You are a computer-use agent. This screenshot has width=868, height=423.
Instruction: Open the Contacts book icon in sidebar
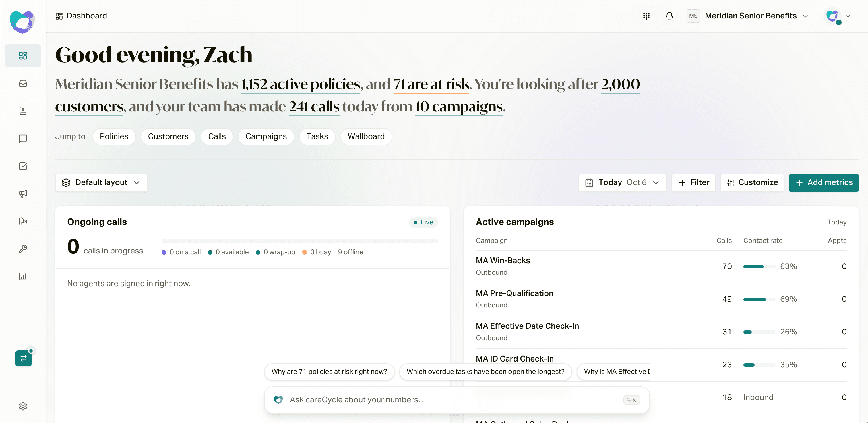point(23,111)
